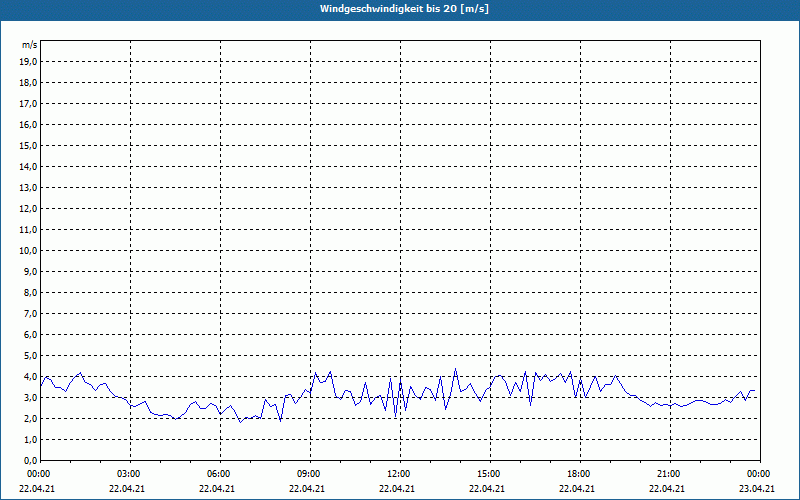
Task: Click the '12,0' y-axis label
Action: [28, 208]
